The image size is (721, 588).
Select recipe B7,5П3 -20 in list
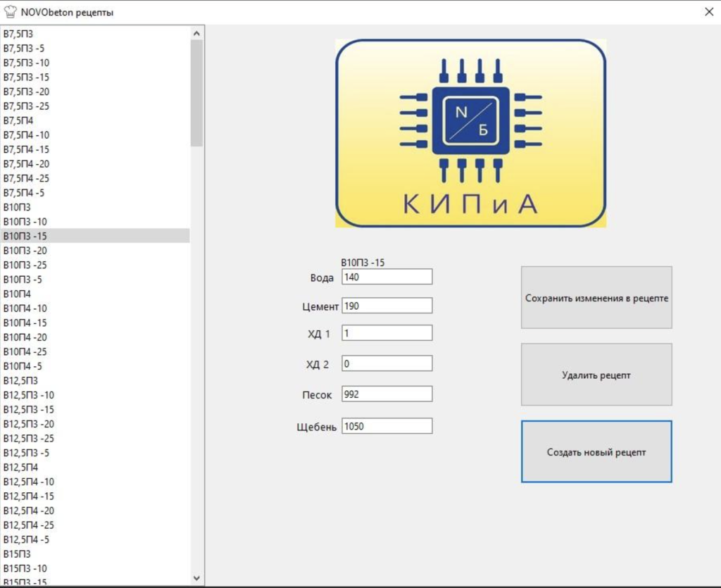(x=26, y=92)
